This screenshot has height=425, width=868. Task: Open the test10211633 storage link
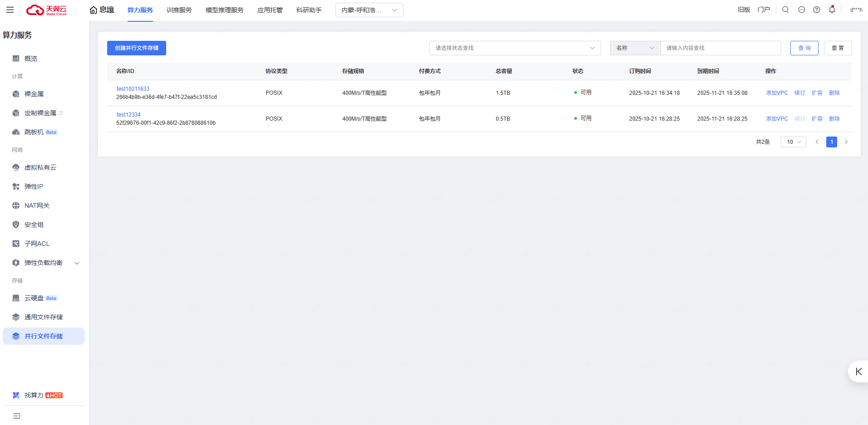coord(133,89)
